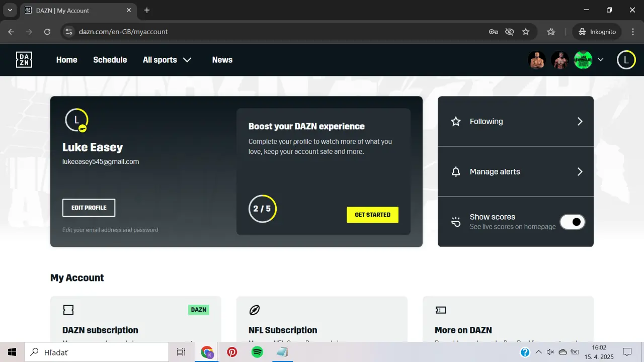Click the Show scores whistle icon
Viewport: 644px width, 362px height.
coord(456,222)
